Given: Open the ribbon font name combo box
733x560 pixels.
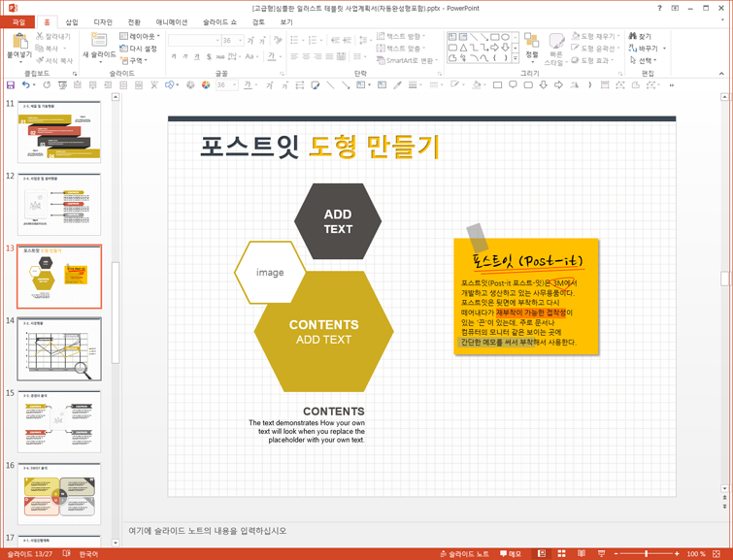Looking at the screenshot, I should tap(194, 40).
